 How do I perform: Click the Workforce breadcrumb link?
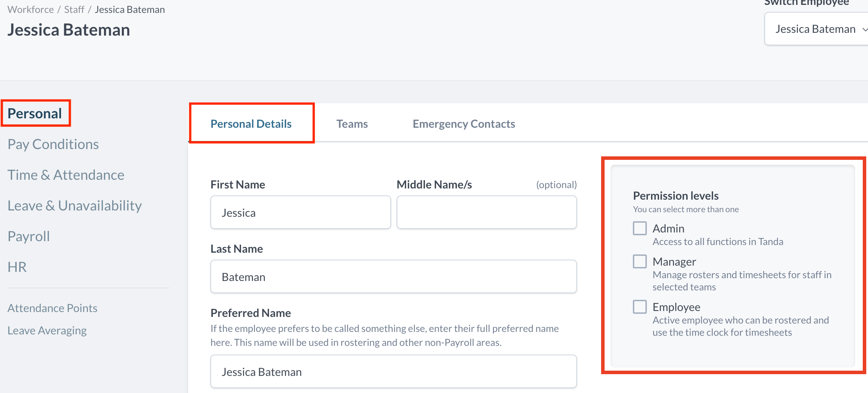pyautogui.click(x=31, y=9)
